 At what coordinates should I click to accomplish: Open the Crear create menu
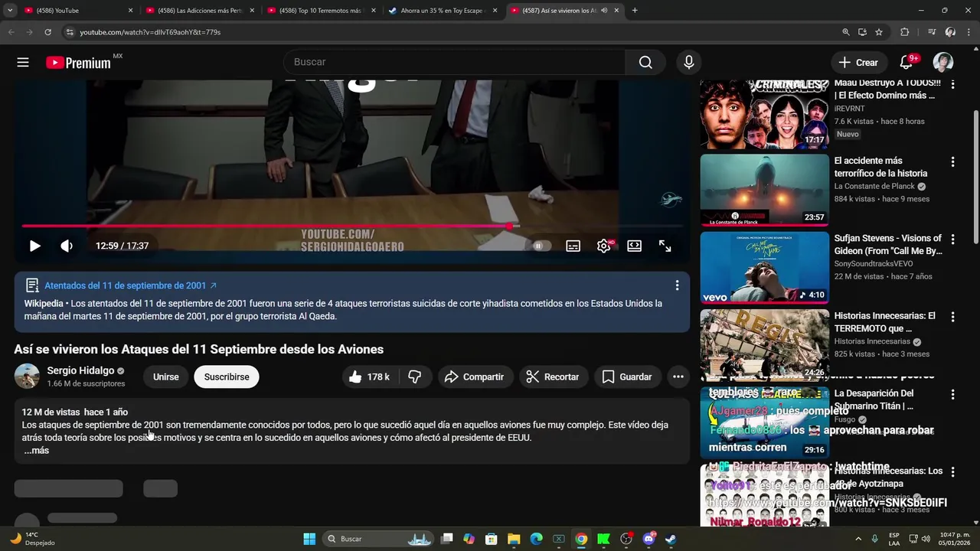pyautogui.click(x=858, y=63)
